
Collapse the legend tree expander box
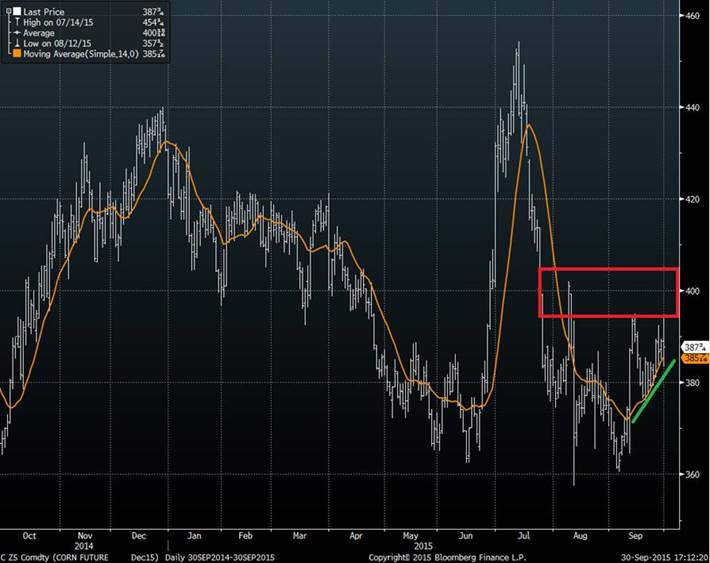point(7,11)
